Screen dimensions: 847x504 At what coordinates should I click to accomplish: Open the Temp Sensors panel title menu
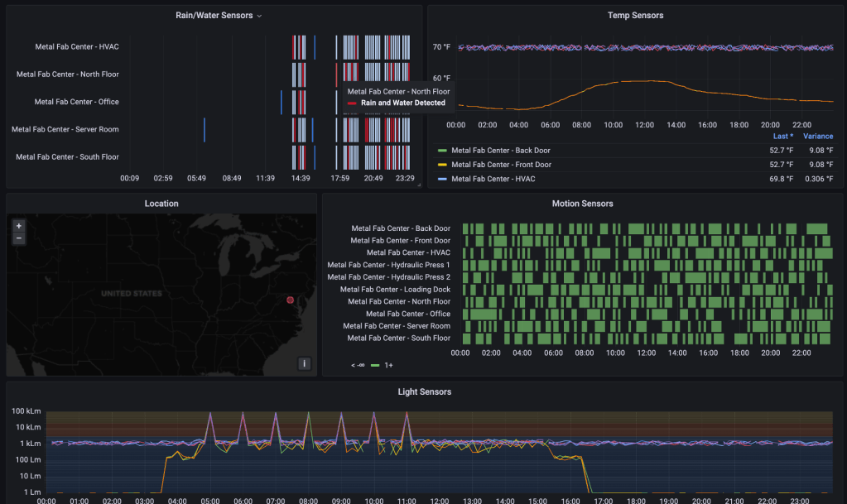tap(635, 15)
